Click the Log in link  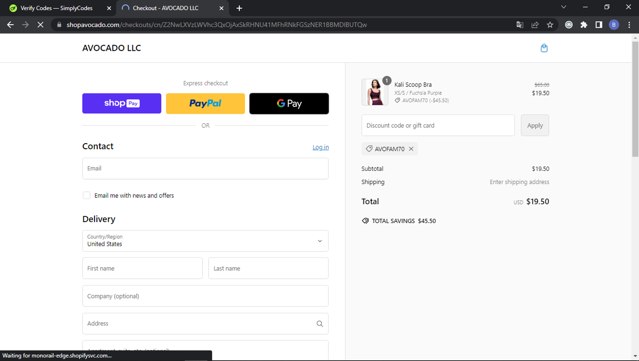point(321,147)
